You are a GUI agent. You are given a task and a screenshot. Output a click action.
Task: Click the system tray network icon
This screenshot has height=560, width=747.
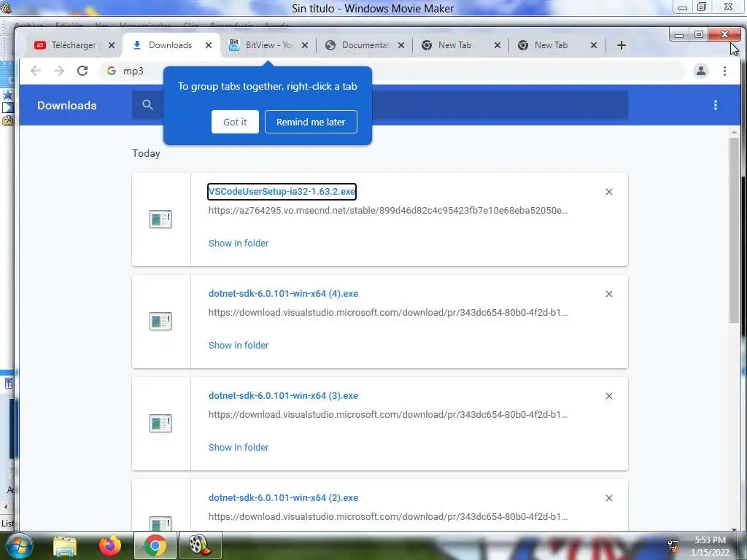coord(673,546)
